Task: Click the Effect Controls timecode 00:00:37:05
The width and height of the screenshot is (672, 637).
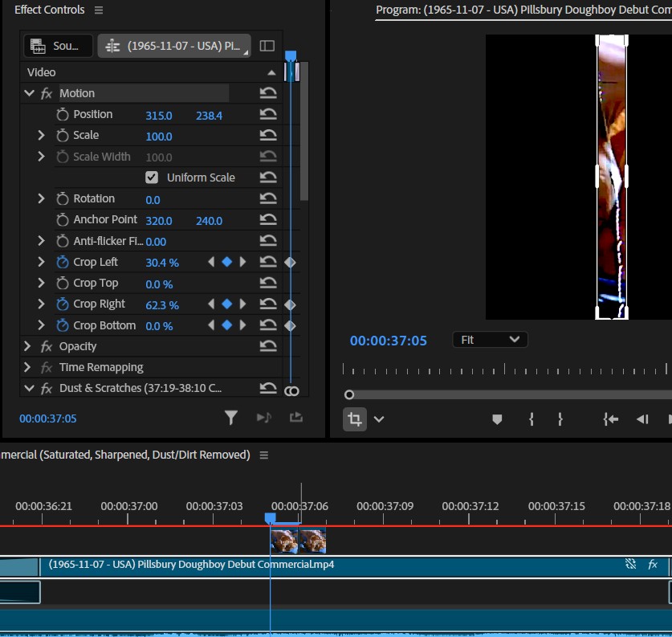Action: pyautogui.click(x=48, y=419)
